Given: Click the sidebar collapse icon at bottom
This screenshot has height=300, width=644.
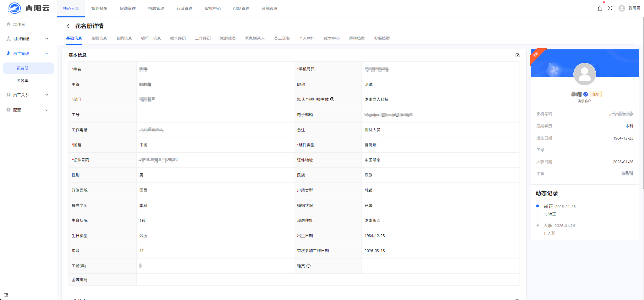Looking at the screenshot, I should pyautogui.click(x=6, y=295).
